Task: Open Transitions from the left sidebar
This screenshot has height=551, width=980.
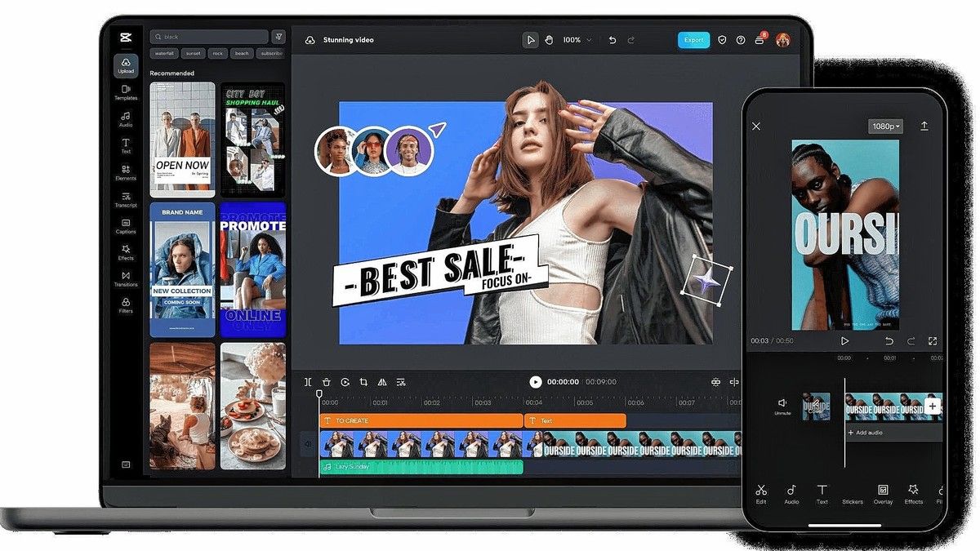Action: (x=126, y=279)
